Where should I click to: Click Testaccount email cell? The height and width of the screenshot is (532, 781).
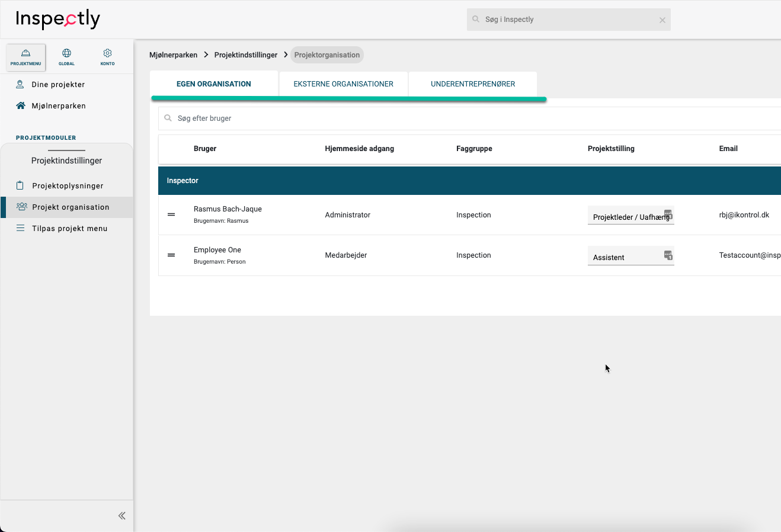[750, 255]
